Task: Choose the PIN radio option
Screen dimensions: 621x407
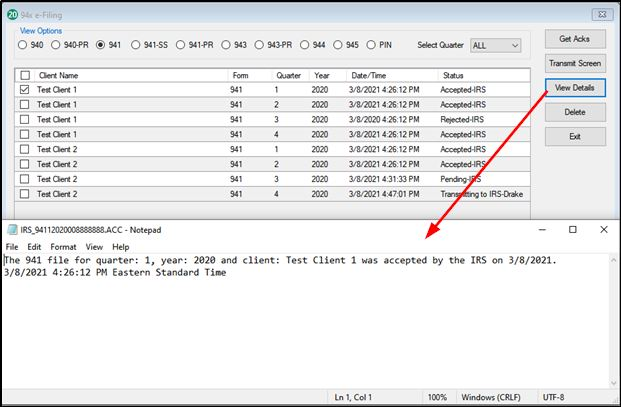Action: 371,45
